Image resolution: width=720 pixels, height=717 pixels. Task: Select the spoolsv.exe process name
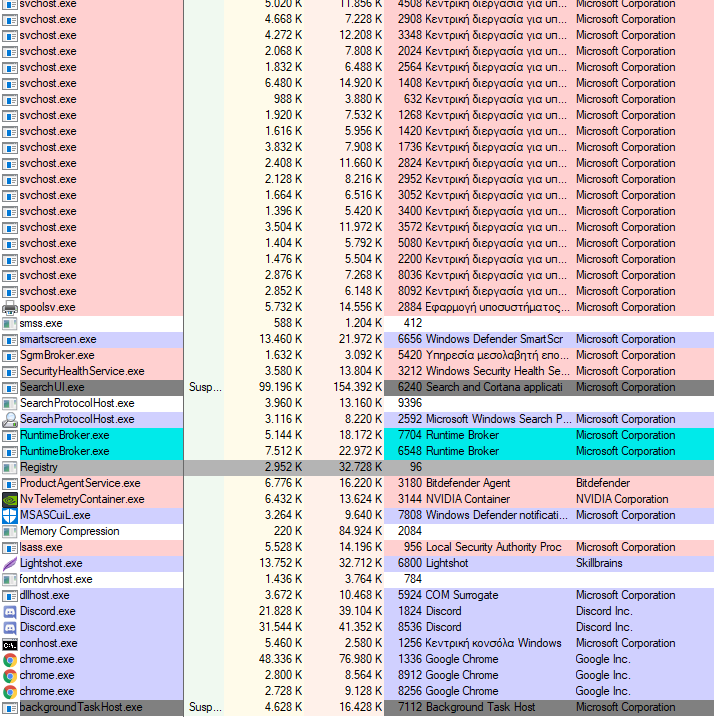tap(48, 307)
